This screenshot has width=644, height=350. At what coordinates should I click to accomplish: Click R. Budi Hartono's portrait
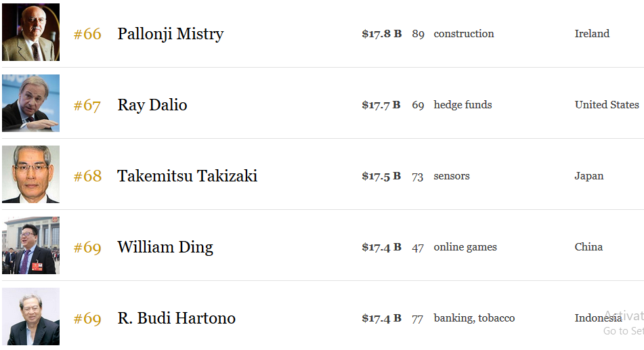click(x=30, y=316)
